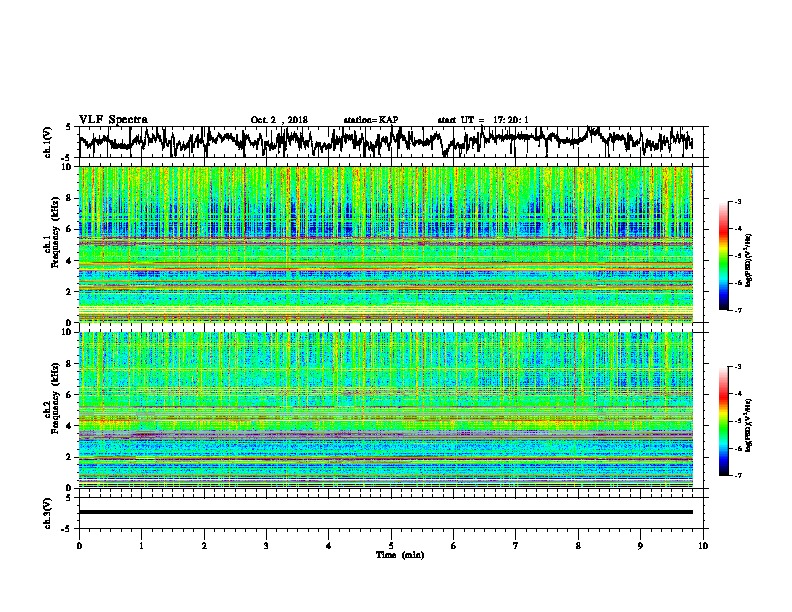Click the ch.3(V) axis label
The height and width of the screenshot is (612, 792).
(x=47, y=513)
